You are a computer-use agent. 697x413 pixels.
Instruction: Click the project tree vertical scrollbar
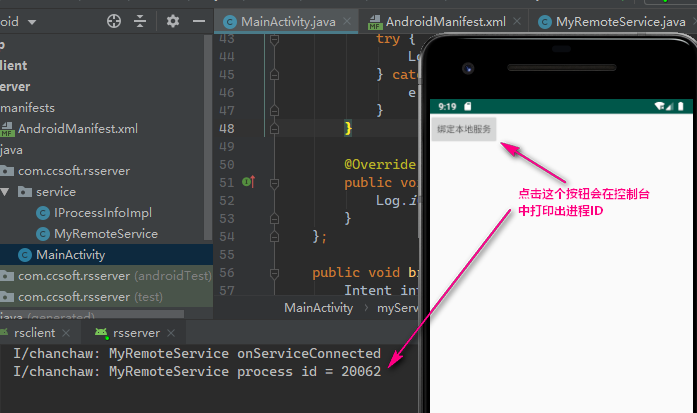click(208, 137)
